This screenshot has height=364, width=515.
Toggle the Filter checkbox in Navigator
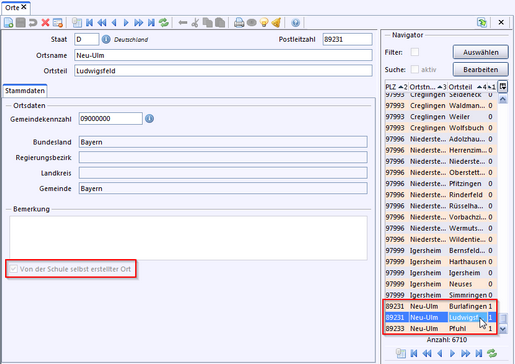pyautogui.click(x=415, y=52)
